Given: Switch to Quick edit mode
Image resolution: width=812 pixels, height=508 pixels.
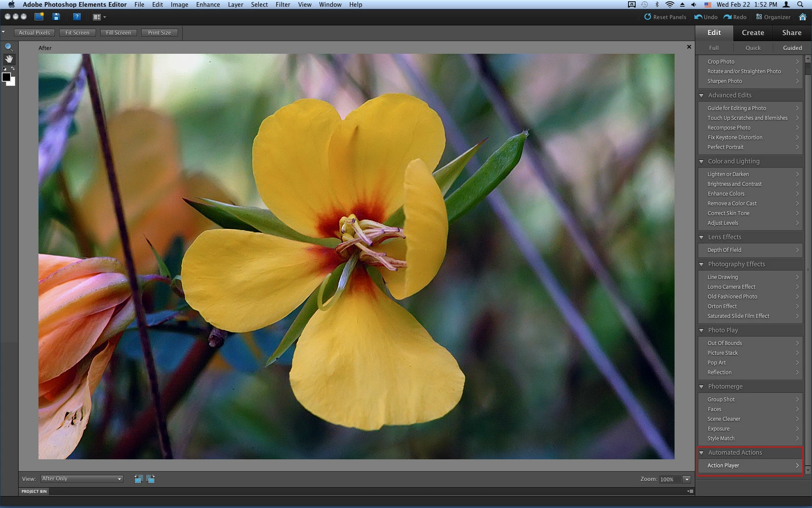Looking at the screenshot, I should [x=753, y=48].
